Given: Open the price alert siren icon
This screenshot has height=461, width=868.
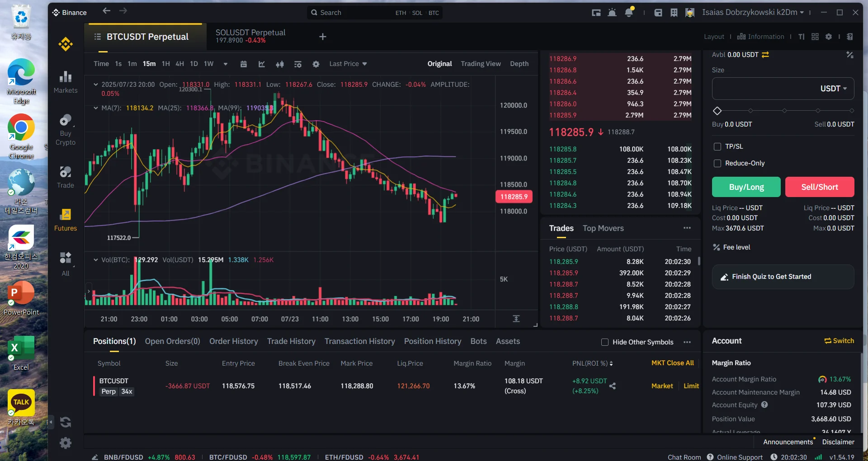Looking at the screenshot, I should [612, 13].
